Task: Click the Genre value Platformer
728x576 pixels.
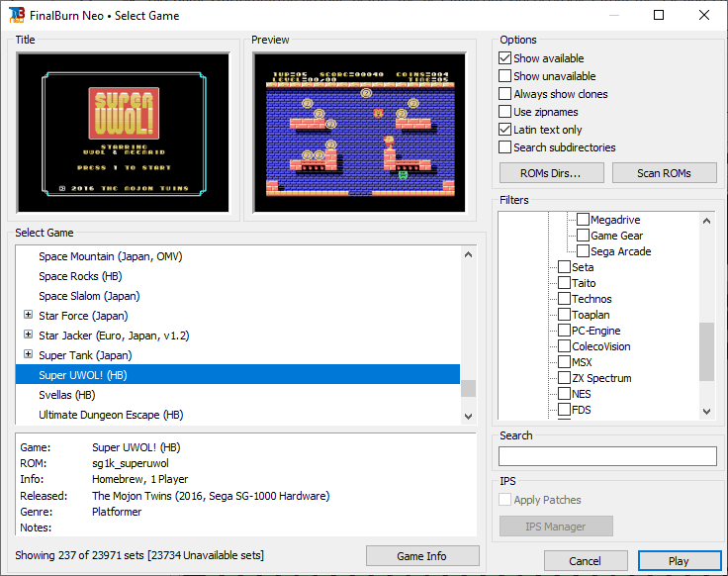Action: pyautogui.click(x=117, y=512)
